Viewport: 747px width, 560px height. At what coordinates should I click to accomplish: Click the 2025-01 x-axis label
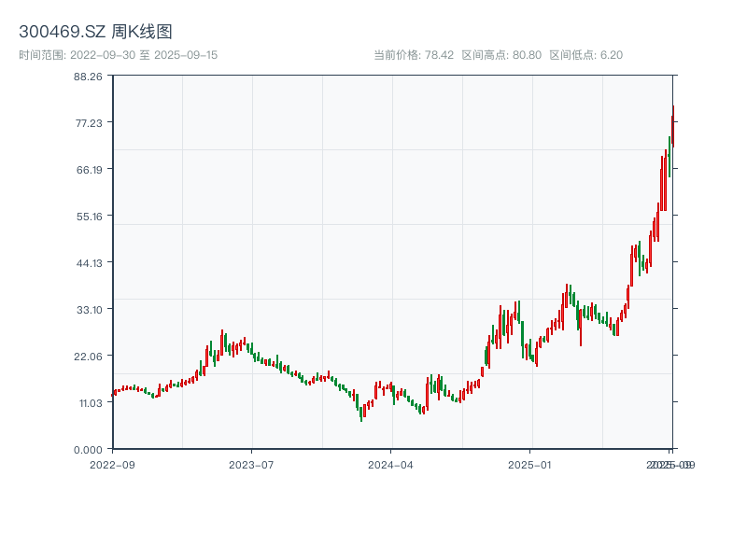pyautogui.click(x=531, y=464)
